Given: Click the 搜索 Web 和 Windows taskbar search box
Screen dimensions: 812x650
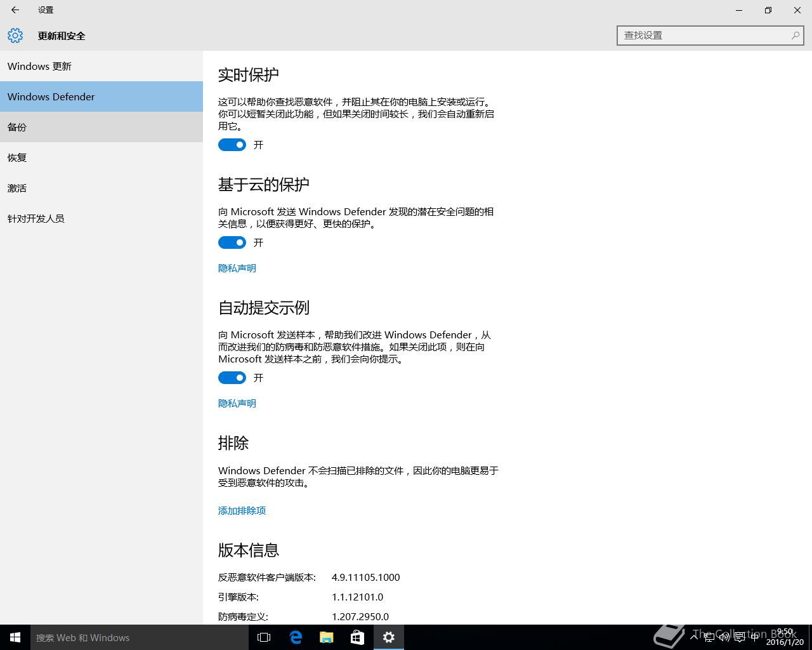Looking at the screenshot, I should coord(140,637).
